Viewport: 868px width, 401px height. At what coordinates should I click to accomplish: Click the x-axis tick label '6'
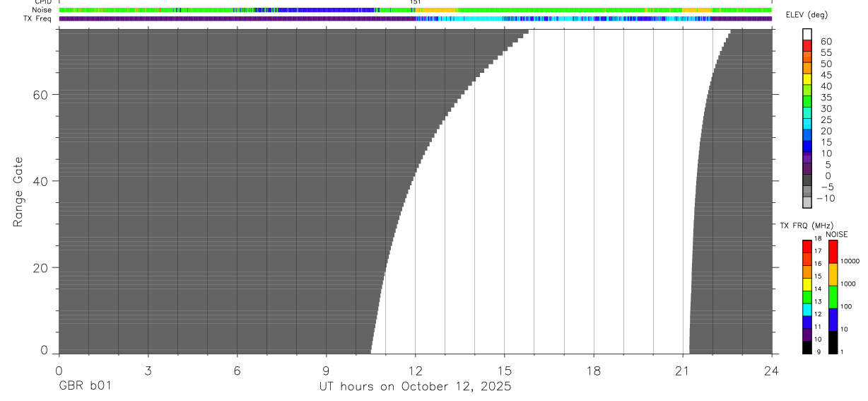(237, 371)
